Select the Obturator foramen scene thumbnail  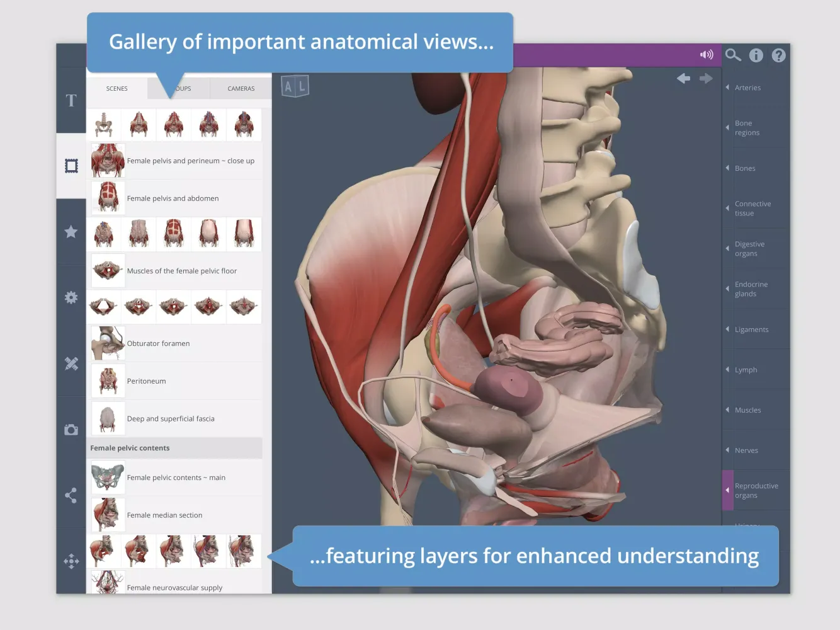tap(108, 343)
